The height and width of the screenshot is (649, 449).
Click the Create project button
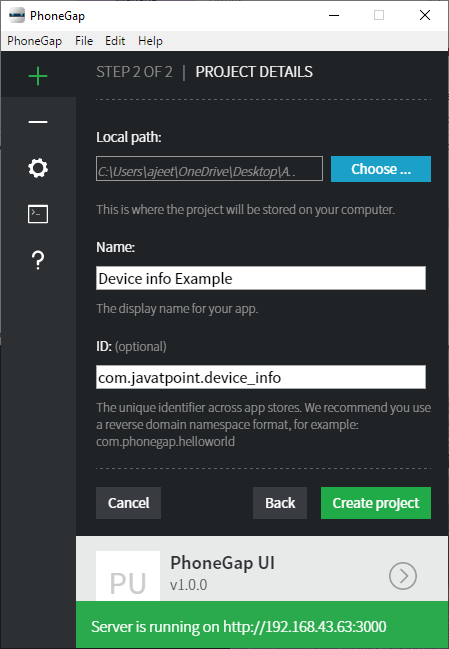click(376, 503)
